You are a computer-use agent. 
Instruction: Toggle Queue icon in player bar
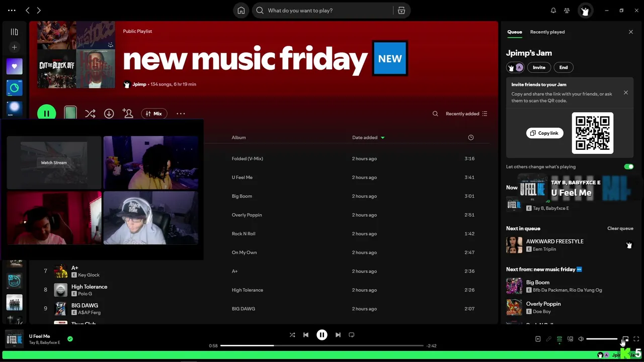pyautogui.click(x=559, y=339)
